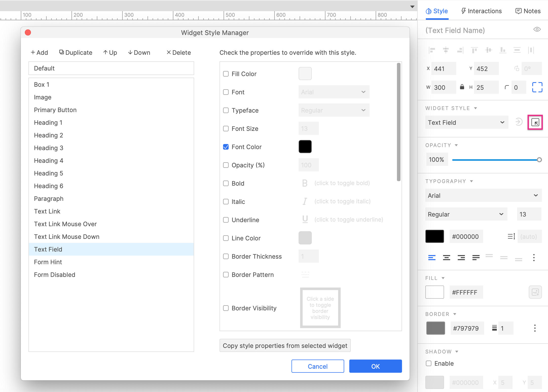Screen dimensions: 548x392
Task: Click Copy style properties from selected widget
Action: tap(285, 345)
